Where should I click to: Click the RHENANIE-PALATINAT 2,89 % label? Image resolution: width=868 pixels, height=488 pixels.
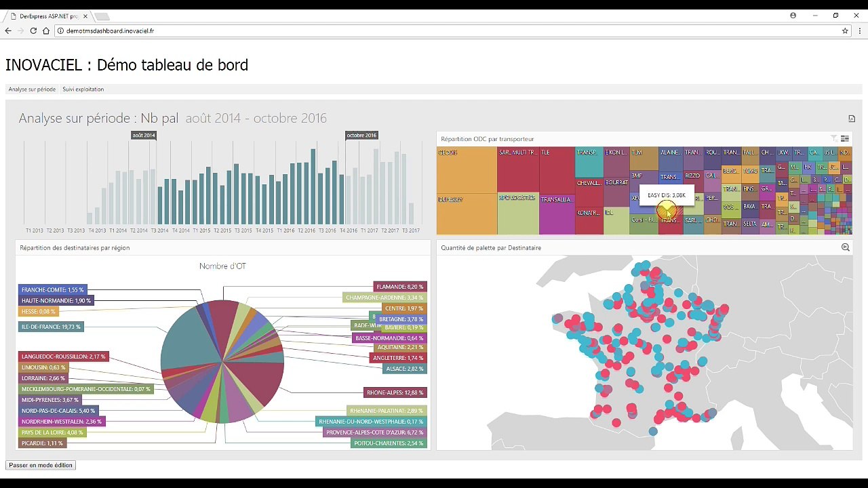click(x=387, y=411)
